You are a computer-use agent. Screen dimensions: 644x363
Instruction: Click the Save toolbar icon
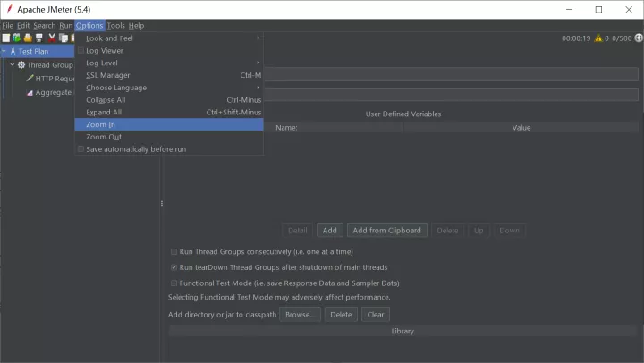click(39, 38)
